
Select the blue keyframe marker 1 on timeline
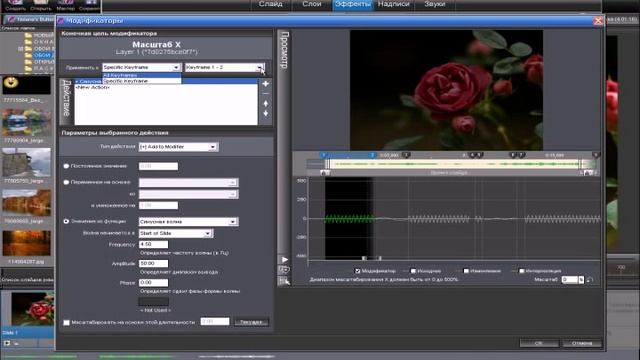pos(323,155)
